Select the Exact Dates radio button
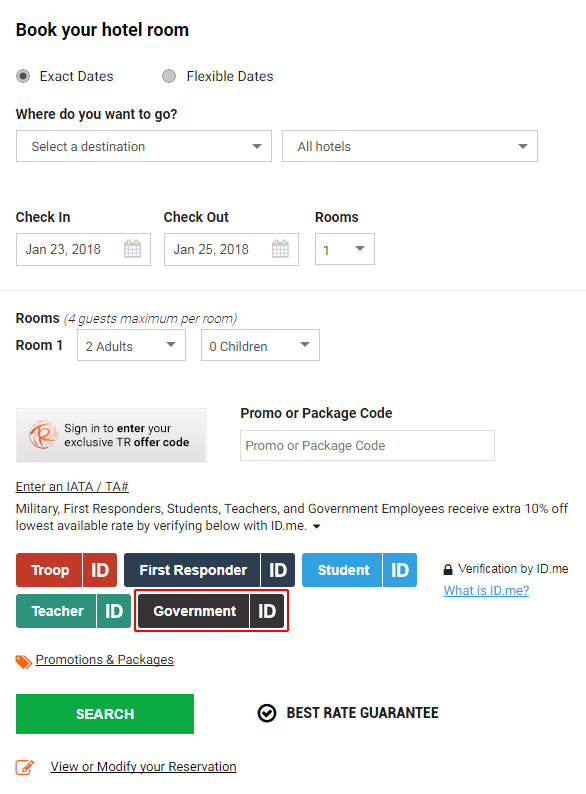The image size is (586, 794). click(x=23, y=76)
